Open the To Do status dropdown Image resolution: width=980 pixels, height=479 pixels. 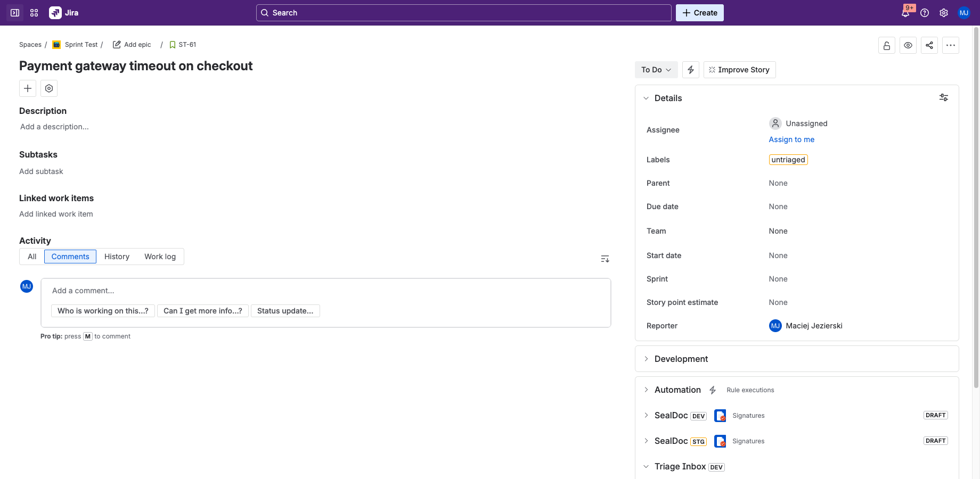pos(656,69)
